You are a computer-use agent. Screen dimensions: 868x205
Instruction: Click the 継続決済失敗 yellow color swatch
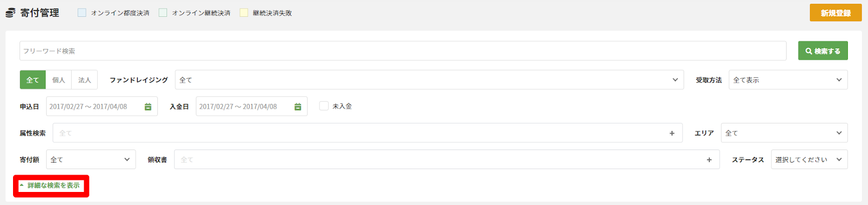pos(244,13)
